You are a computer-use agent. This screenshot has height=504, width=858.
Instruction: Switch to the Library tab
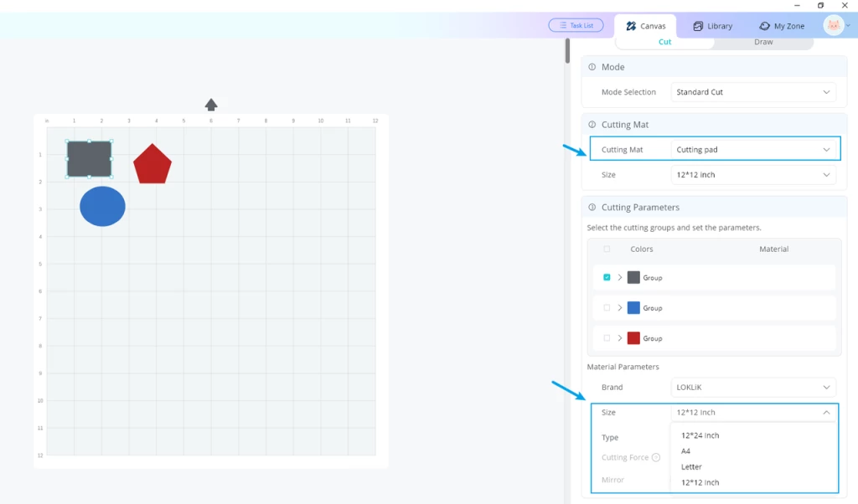click(712, 26)
